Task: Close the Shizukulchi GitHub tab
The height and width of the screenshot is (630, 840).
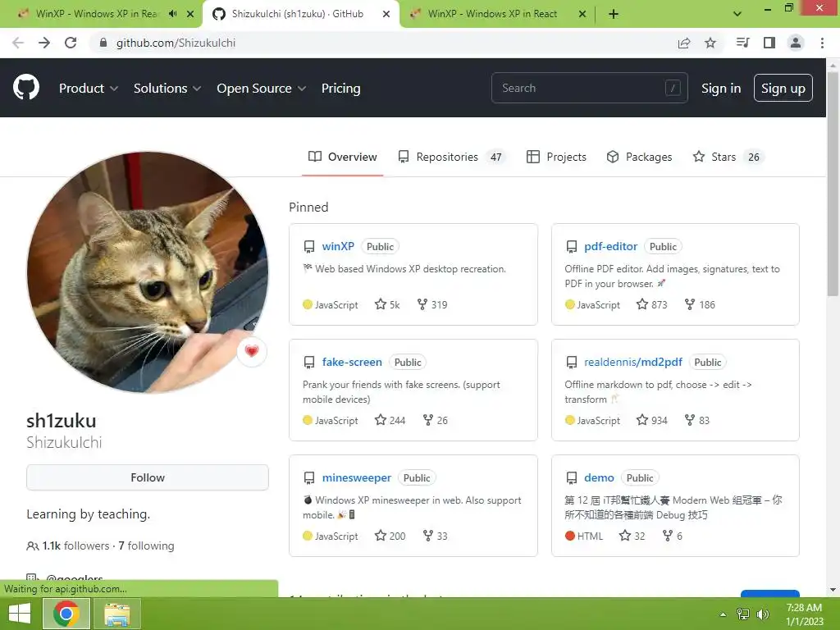Action: (386, 14)
